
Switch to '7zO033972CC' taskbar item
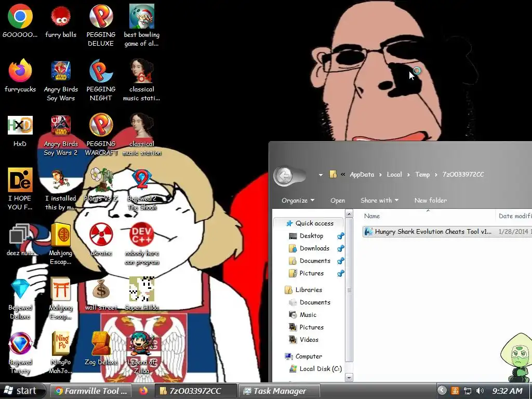(195, 391)
